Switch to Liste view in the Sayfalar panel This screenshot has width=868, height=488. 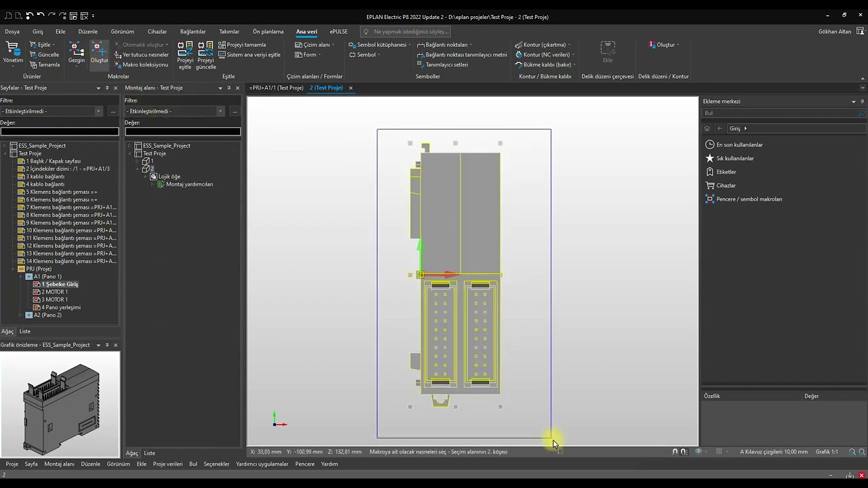click(x=24, y=331)
